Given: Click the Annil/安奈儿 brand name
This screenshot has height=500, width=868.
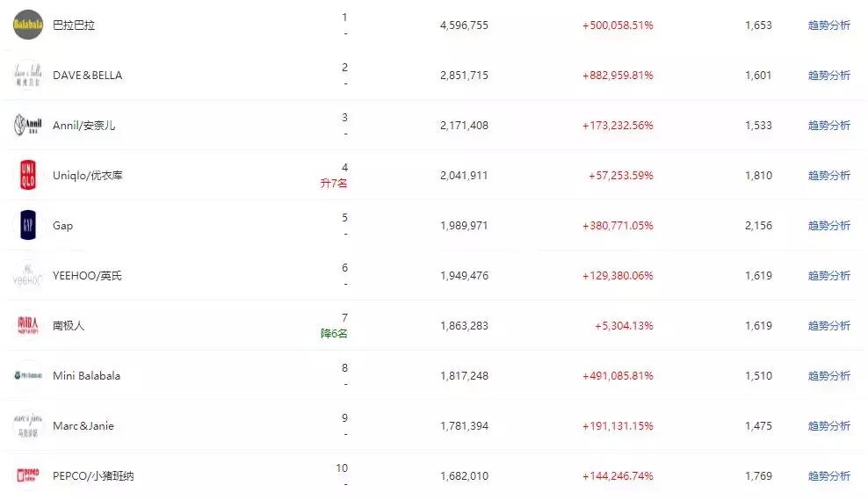Looking at the screenshot, I should (83, 126).
